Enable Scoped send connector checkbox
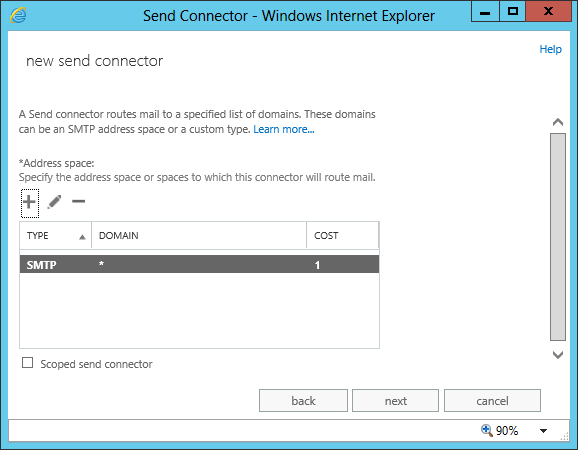 [x=27, y=363]
